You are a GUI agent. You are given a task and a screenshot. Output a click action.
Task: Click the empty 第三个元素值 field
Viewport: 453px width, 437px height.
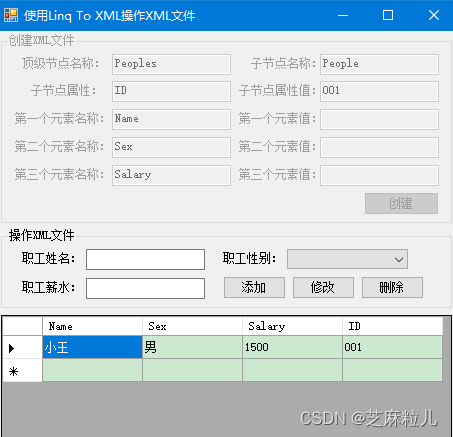[379, 175]
